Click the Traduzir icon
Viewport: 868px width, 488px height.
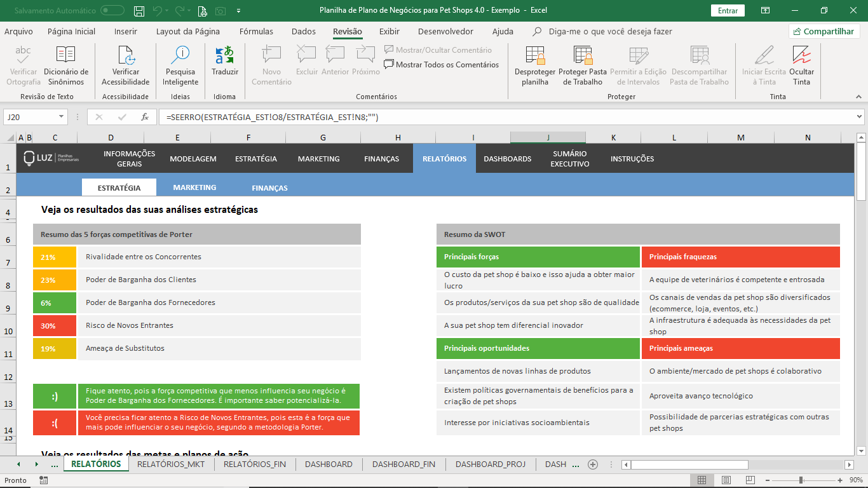[x=225, y=55]
